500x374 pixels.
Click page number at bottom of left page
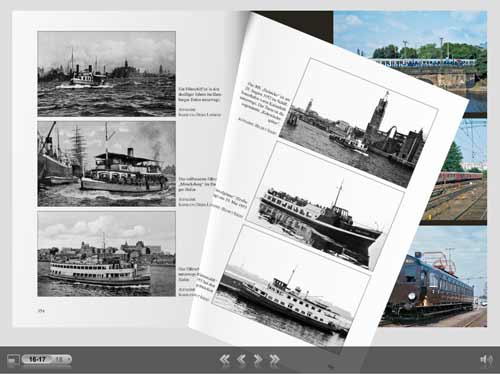pyautogui.click(x=41, y=311)
